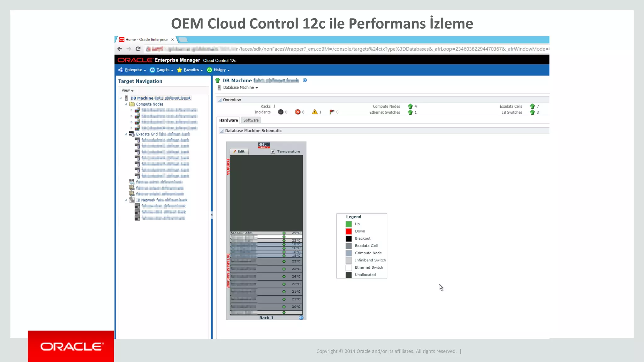Image resolution: width=644 pixels, height=362 pixels.
Task: Click the browser forward arrow
Action: click(x=129, y=49)
